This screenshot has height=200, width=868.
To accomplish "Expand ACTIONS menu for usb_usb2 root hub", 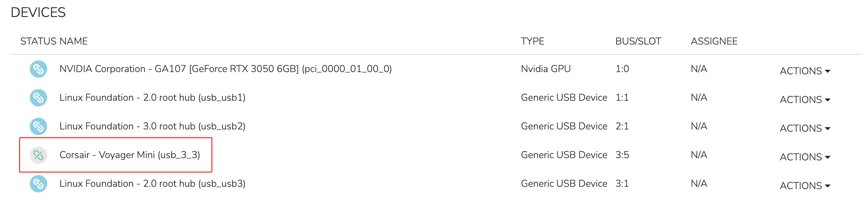I will pos(805,128).
